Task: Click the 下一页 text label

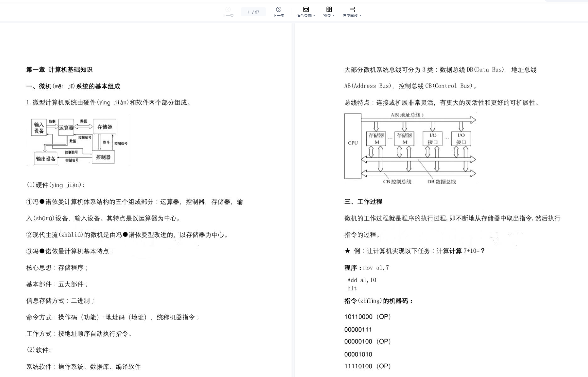Action: [x=278, y=16]
